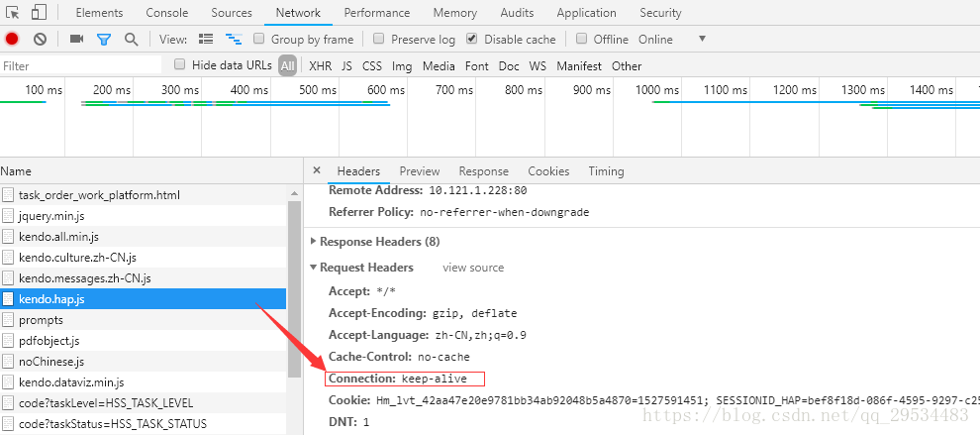The image size is (980, 435).
Task: Click file icon beside prompts
Action: click(x=8, y=320)
